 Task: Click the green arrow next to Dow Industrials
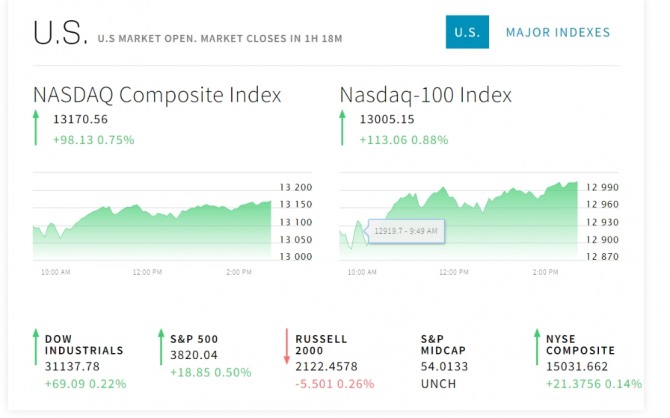(36, 346)
